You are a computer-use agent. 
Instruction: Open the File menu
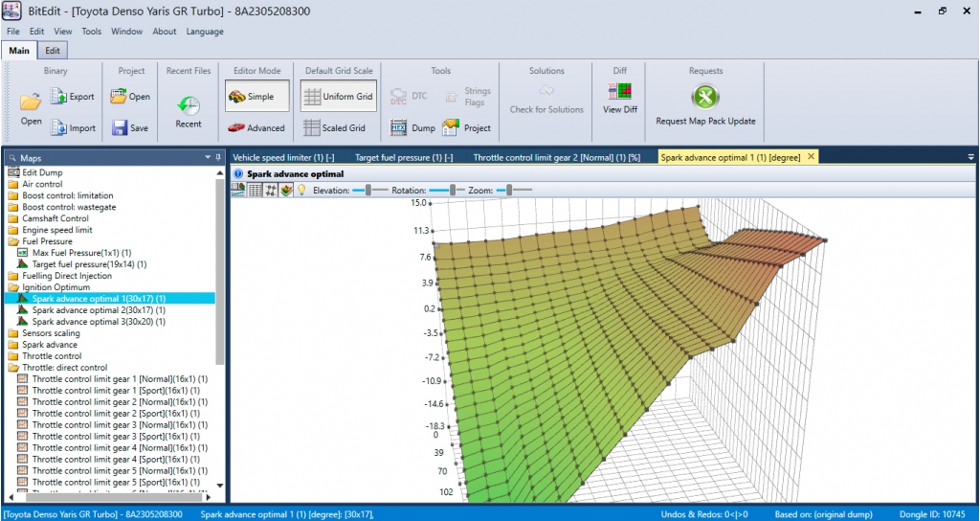(x=13, y=32)
